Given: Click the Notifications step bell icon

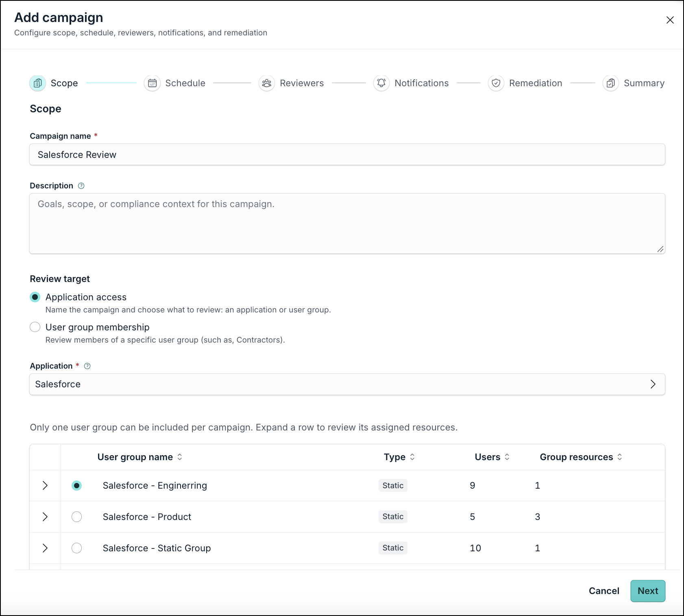Looking at the screenshot, I should [381, 83].
